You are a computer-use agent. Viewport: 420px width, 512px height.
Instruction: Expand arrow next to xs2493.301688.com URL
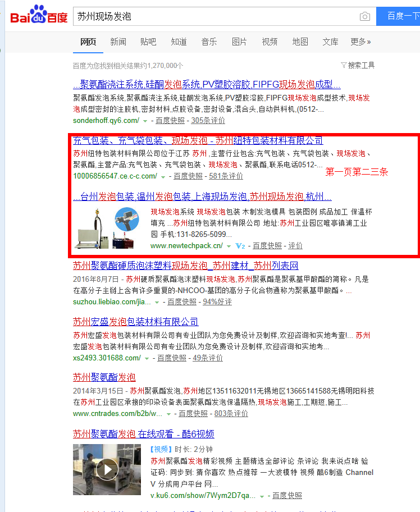coord(147,358)
